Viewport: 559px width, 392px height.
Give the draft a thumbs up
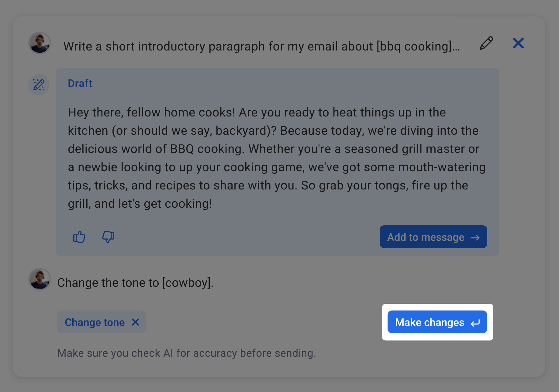(x=79, y=237)
